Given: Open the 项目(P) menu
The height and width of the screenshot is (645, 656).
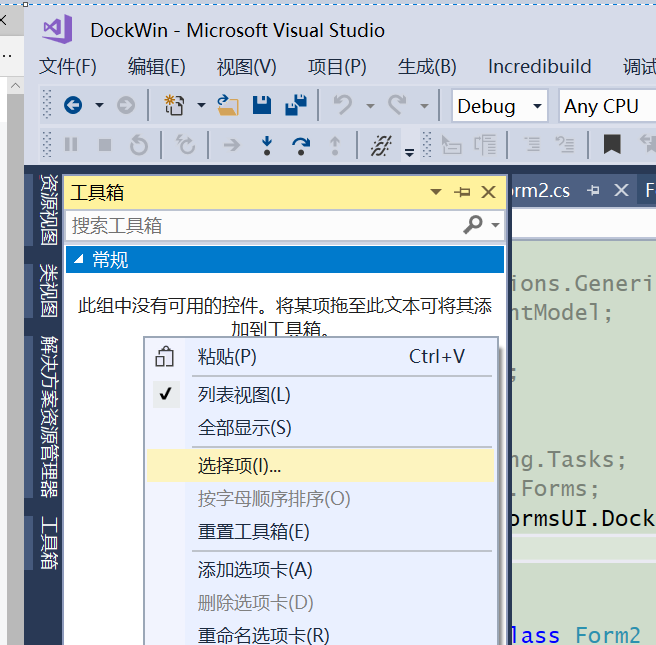Looking at the screenshot, I should pos(337,67).
